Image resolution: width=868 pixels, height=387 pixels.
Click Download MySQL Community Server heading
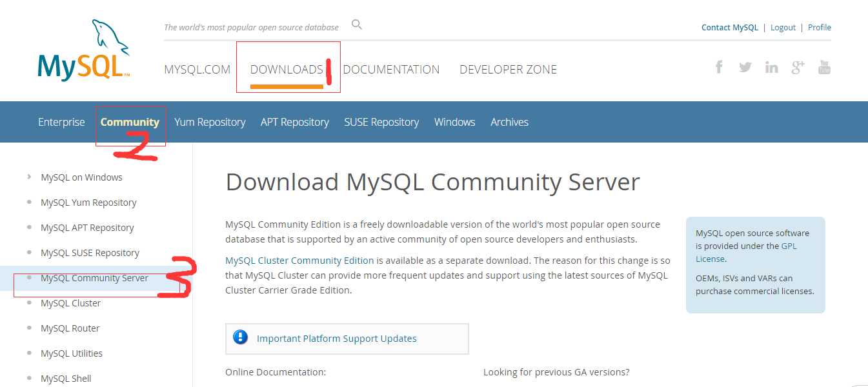[x=432, y=182]
